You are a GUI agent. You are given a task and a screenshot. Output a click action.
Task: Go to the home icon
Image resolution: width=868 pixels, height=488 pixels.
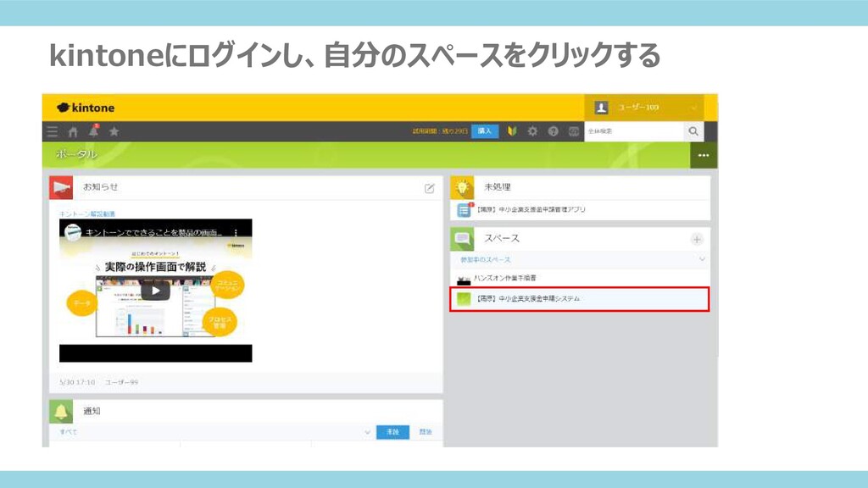point(73,131)
